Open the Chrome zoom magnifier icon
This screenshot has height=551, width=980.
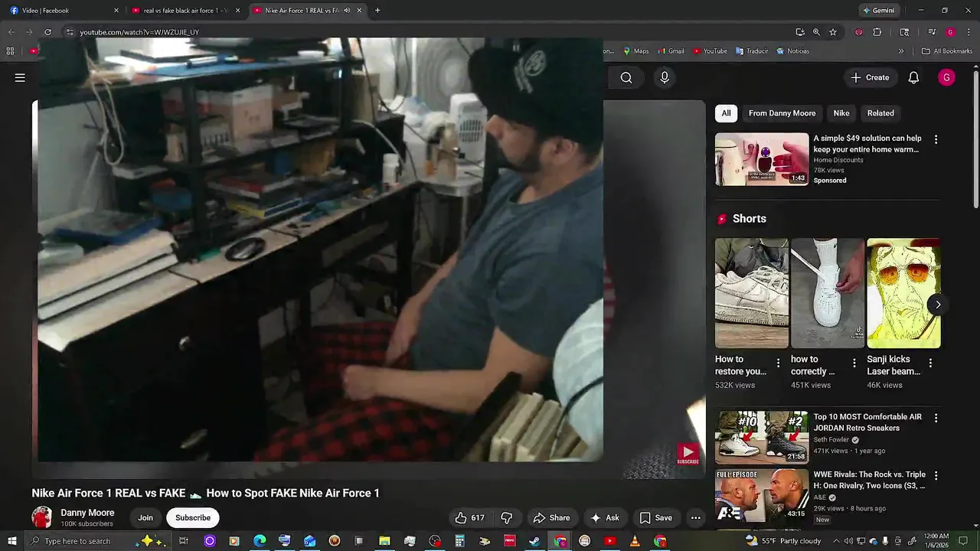(816, 32)
